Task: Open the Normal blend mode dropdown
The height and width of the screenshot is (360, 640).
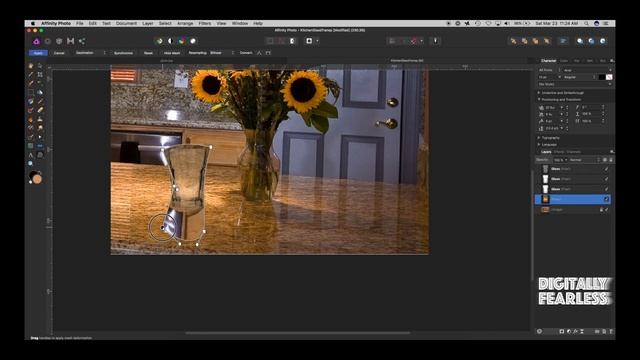Action: tap(584, 160)
